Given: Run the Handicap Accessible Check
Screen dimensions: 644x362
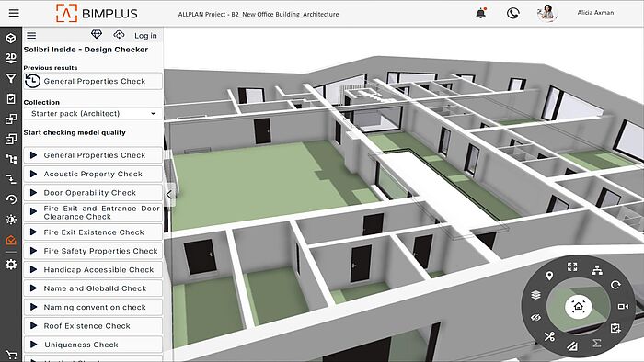Looking at the screenshot, I should point(93,270).
